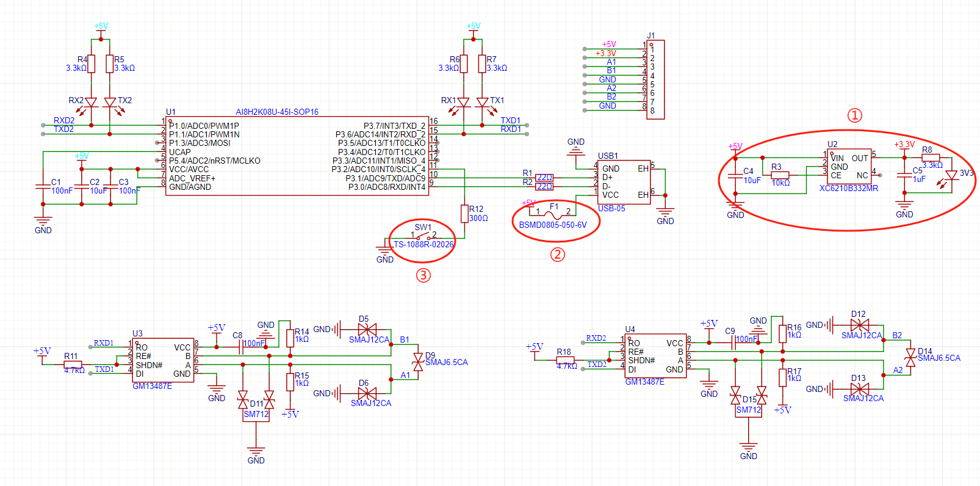This screenshot has width=980, height=486.
Task: Click the RX2 LED symbol
Action: click(91, 103)
